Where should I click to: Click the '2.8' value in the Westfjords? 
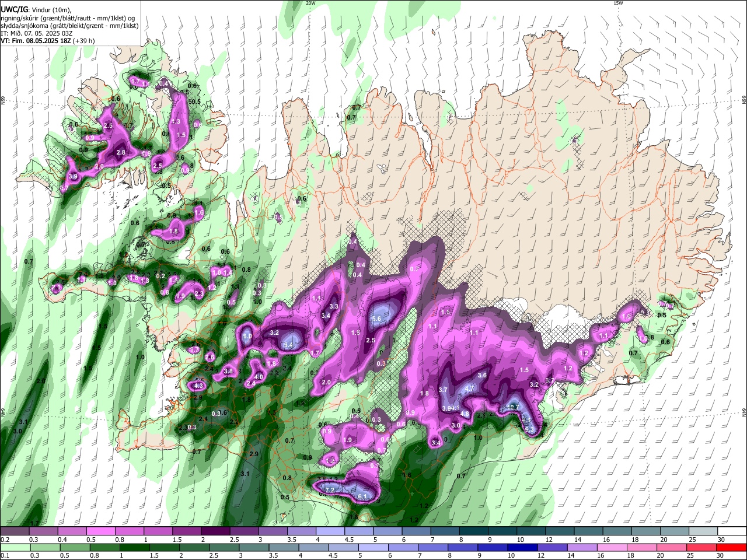tap(121, 152)
